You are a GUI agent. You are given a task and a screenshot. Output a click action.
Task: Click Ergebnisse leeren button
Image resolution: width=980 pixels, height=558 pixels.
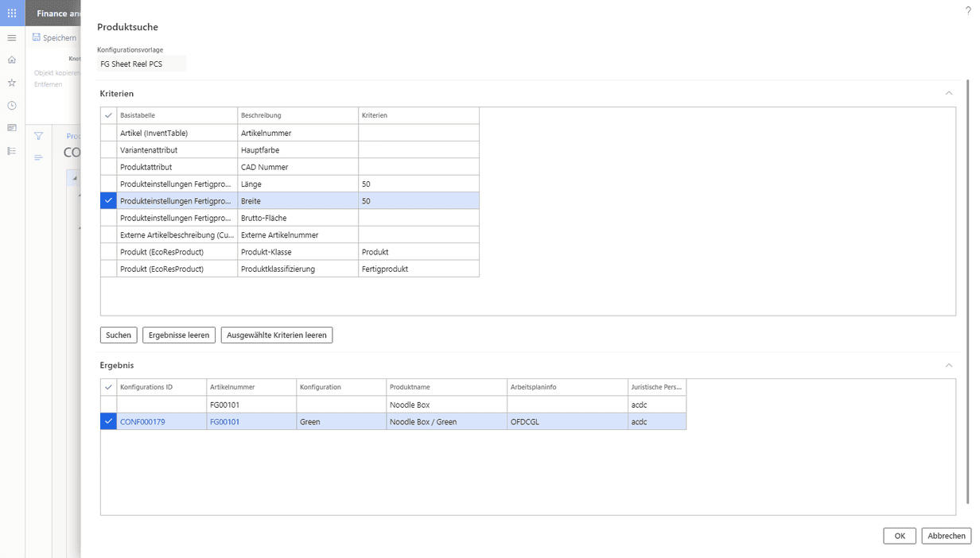tap(179, 335)
